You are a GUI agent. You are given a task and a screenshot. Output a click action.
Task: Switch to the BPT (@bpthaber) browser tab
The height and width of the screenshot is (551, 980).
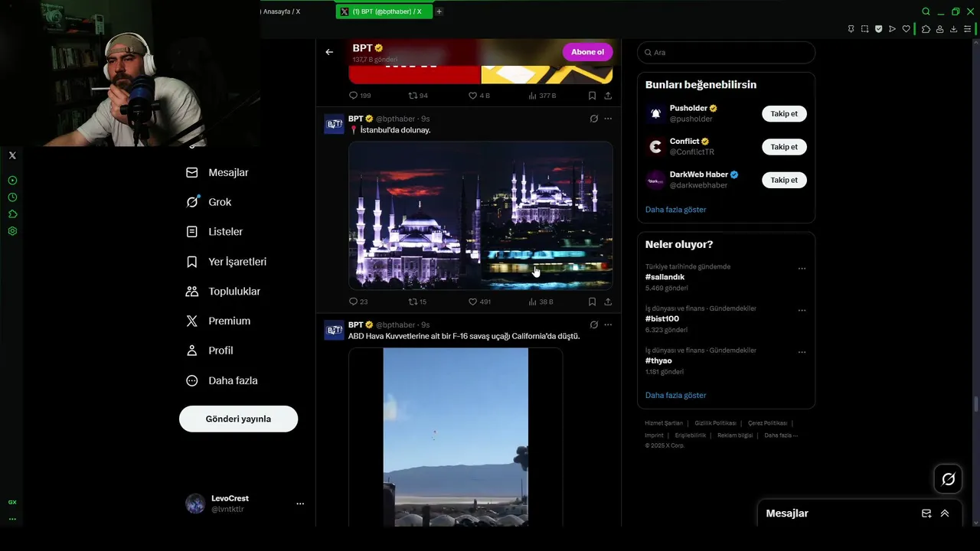pos(383,11)
